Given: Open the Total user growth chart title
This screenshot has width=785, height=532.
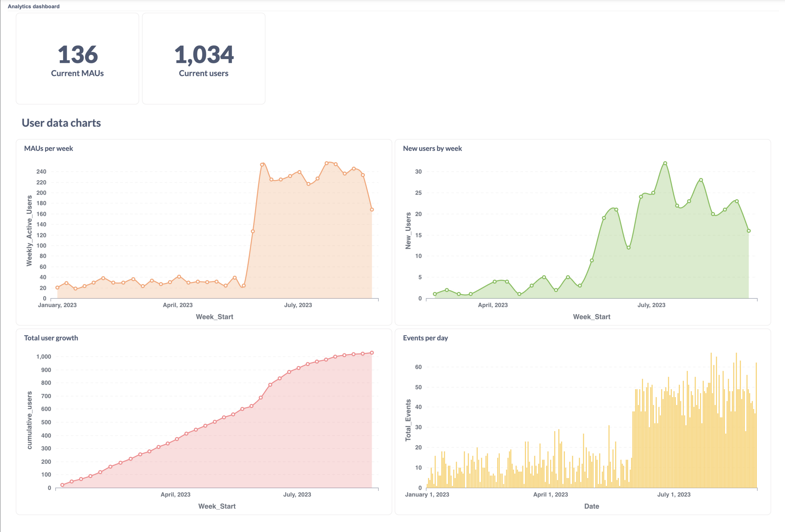Looking at the screenshot, I should (x=51, y=338).
